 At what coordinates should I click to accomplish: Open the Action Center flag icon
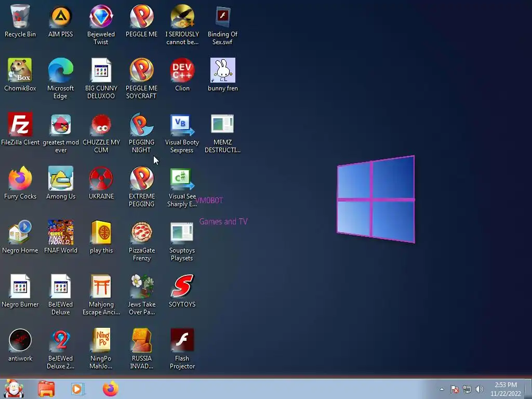click(454, 389)
